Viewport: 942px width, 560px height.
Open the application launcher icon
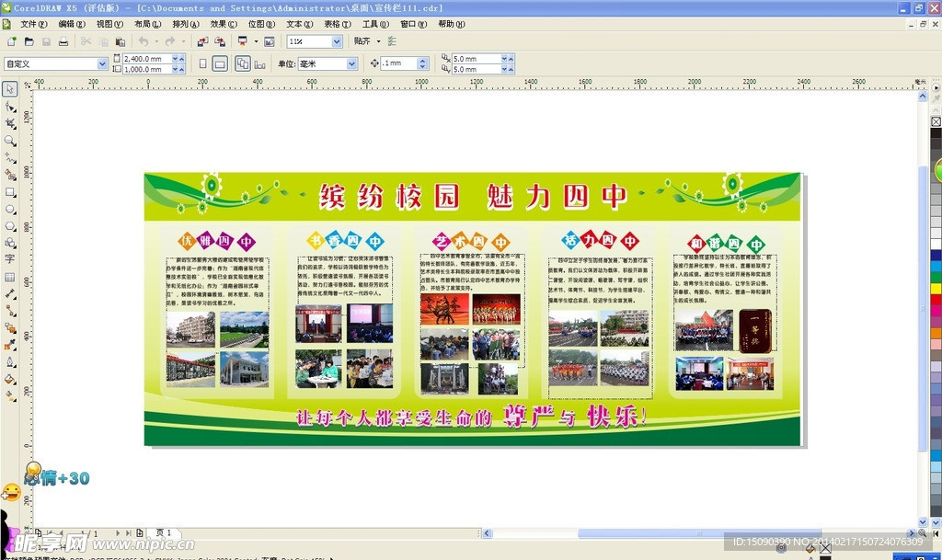pyautogui.click(x=243, y=41)
